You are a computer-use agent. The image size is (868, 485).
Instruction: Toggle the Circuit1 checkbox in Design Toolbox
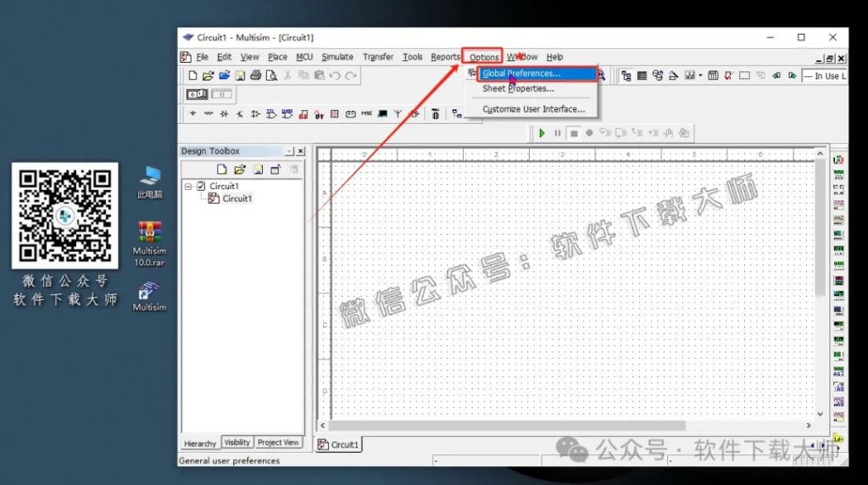(x=201, y=186)
